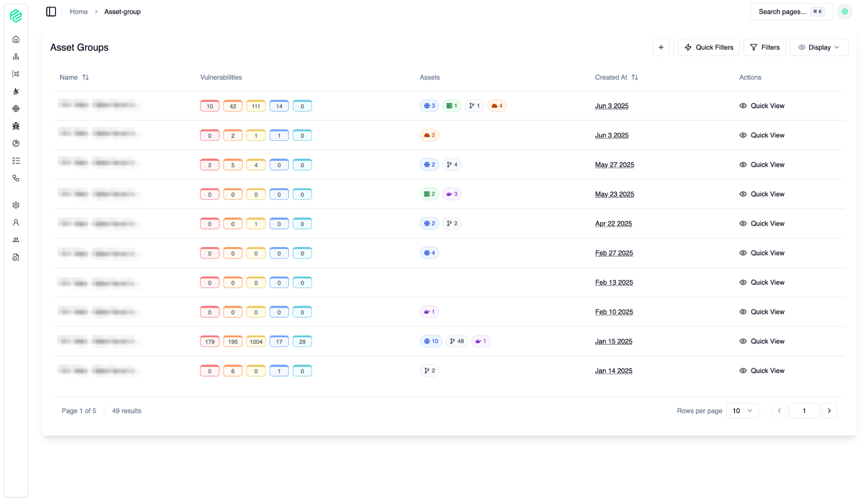Click Home in the breadcrumb

click(x=79, y=12)
